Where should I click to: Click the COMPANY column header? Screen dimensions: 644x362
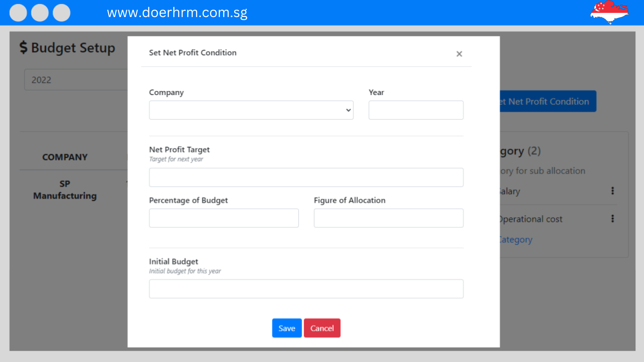click(65, 157)
